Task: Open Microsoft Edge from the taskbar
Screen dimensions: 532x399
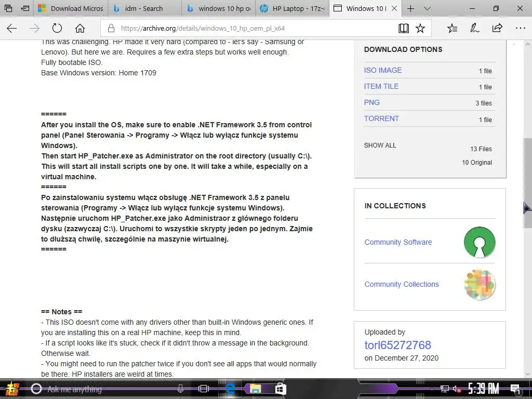Action: (x=230, y=389)
